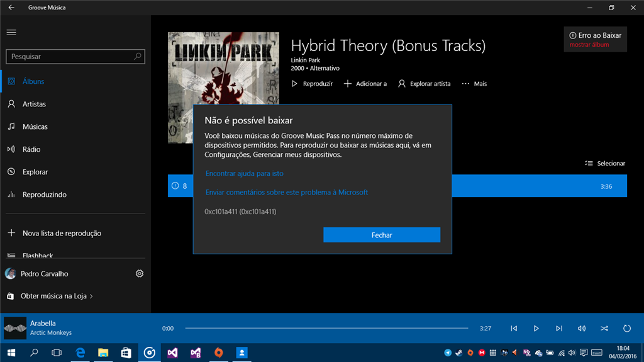Click the search magnifier icon

pyautogui.click(x=138, y=57)
